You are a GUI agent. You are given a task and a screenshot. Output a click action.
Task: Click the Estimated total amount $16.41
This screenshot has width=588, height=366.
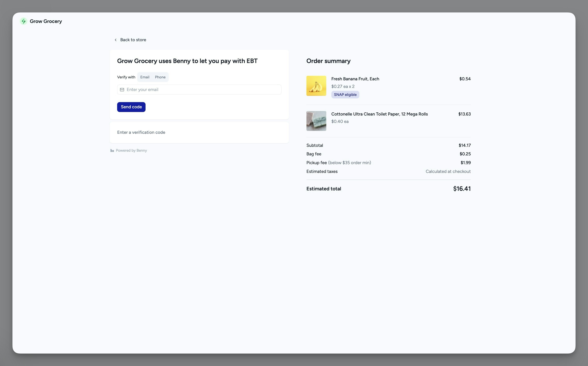(462, 189)
